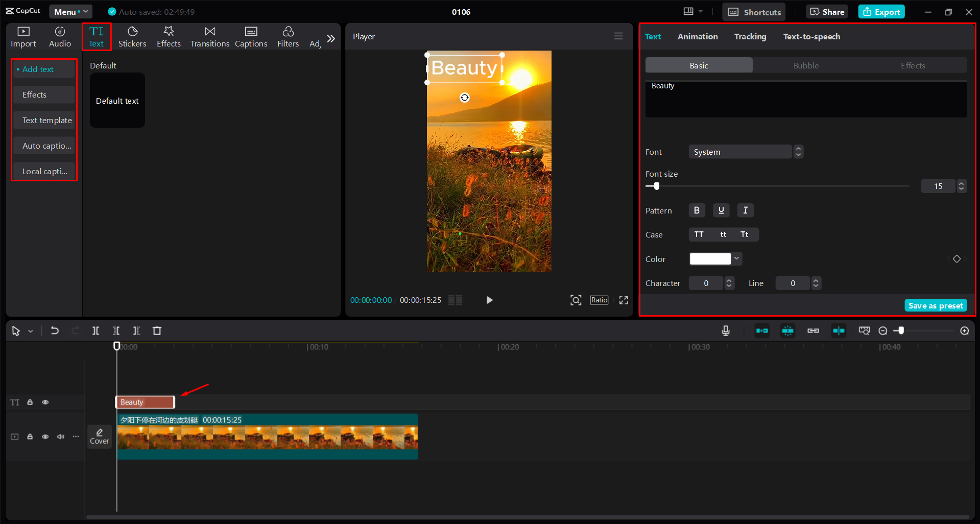This screenshot has height=524, width=980.
Task: Switch to the Animation tab
Action: [697, 36]
